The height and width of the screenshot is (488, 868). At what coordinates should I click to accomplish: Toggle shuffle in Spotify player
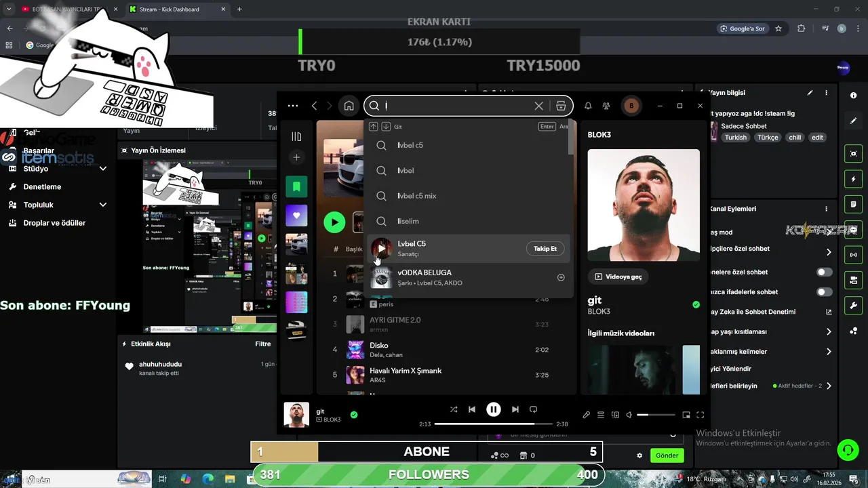click(454, 409)
